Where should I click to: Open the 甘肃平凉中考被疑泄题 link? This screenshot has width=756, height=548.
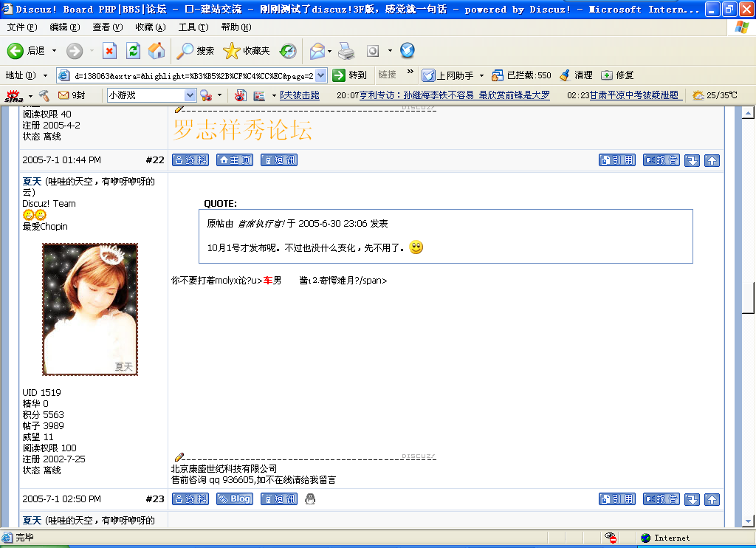[x=634, y=95]
